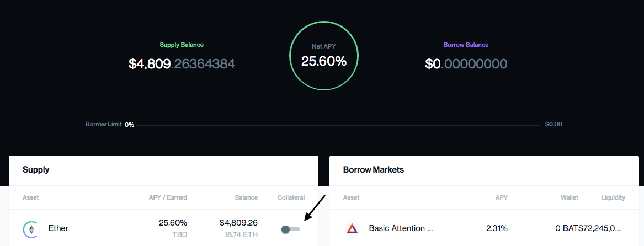Click the Supply panel header
644x246 pixels.
click(x=163, y=170)
